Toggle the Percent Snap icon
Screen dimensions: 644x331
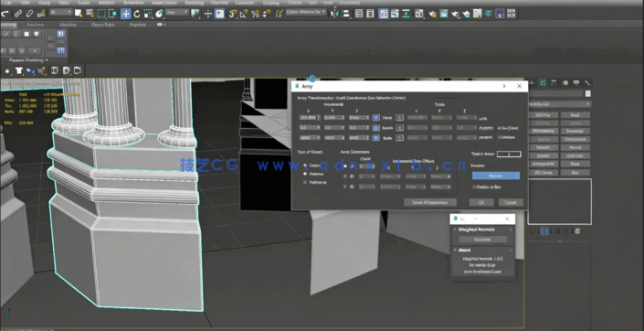click(255, 14)
